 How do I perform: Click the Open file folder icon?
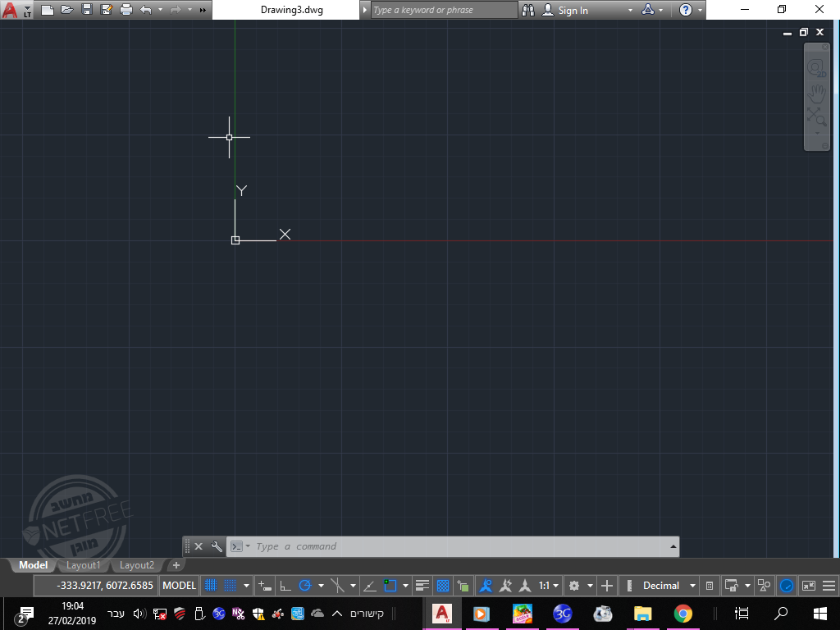pos(67,10)
